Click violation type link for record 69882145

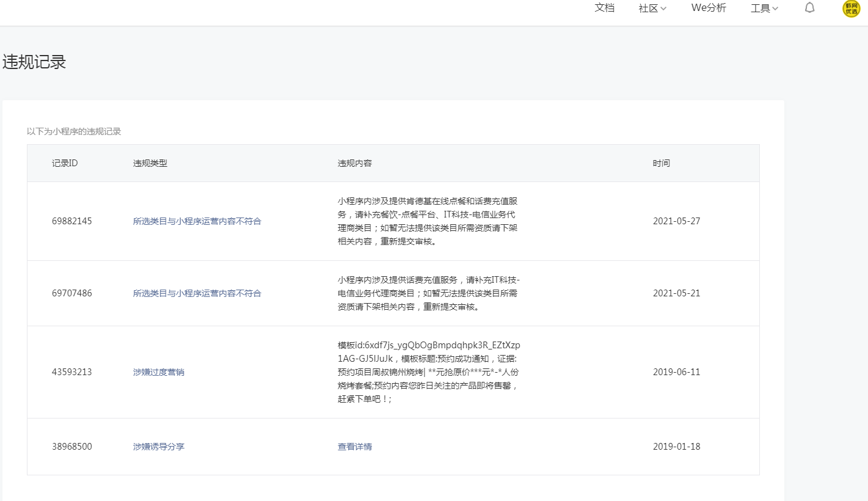click(197, 221)
